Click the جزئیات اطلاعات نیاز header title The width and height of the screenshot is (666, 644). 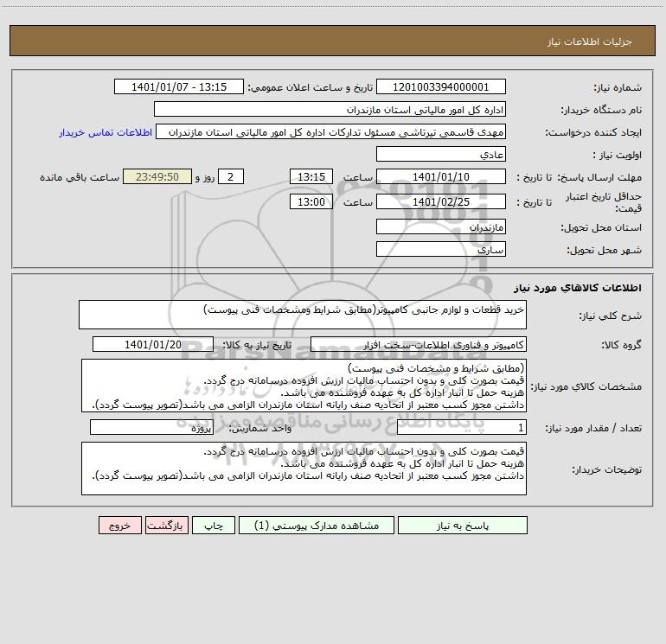tap(590, 41)
